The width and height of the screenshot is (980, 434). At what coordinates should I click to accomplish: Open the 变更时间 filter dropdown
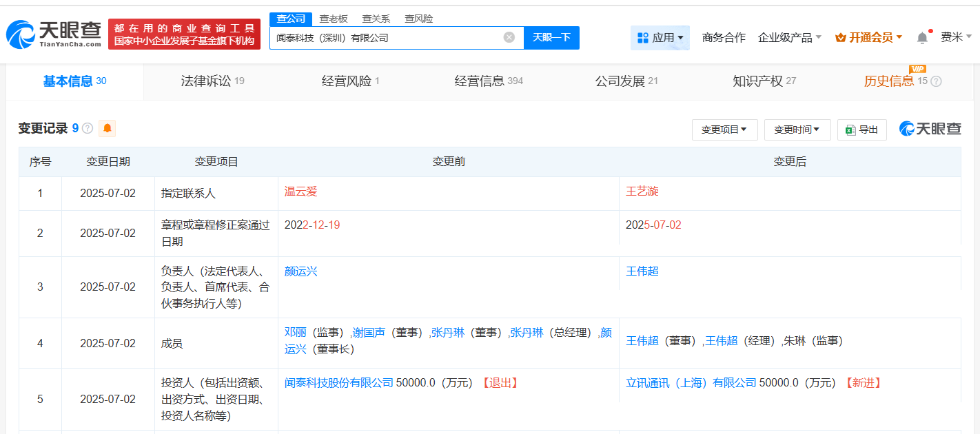797,130
